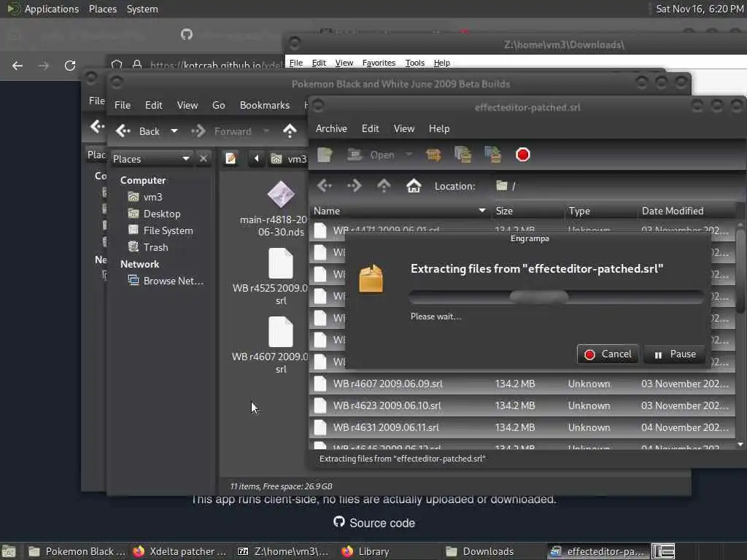Open the Places sidebar selector dropdown
The width and height of the screenshot is (747, 560).
[152, 159]
